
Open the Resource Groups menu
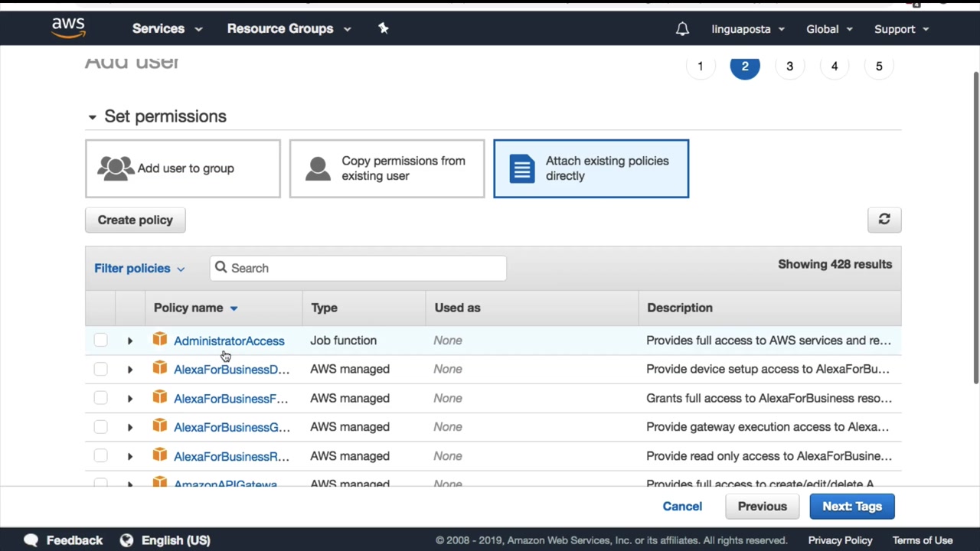289,29
